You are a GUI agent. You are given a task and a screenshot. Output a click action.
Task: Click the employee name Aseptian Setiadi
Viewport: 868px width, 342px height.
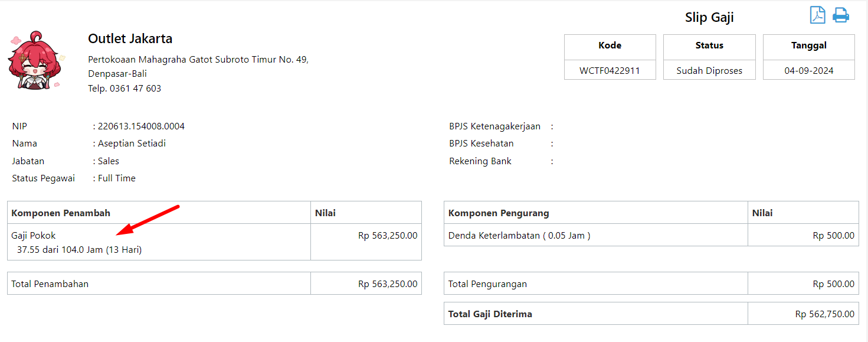point(132,144)
